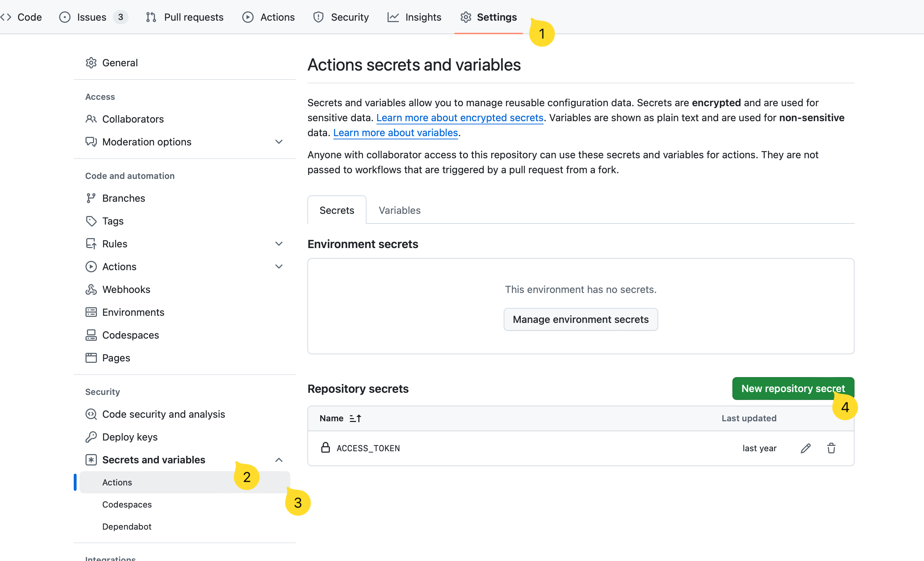
Task: Open the Actions tab in top navigation
Action: click(269, 17)
